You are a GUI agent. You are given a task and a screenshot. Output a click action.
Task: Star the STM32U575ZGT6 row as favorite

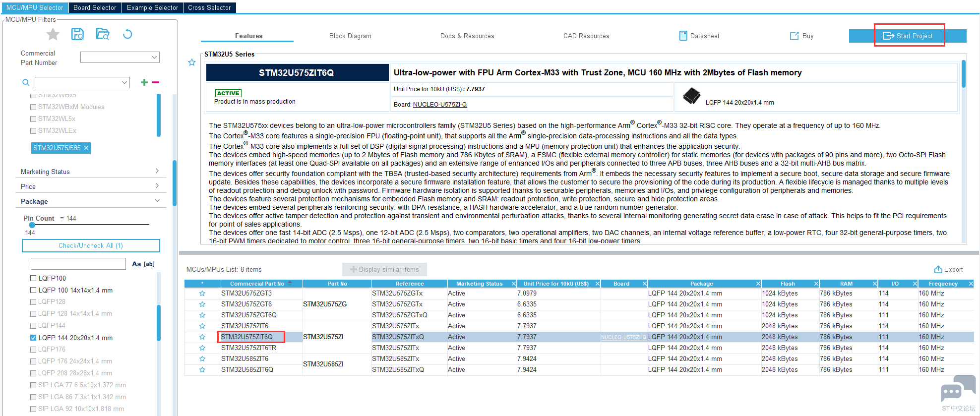click(202, 304)
